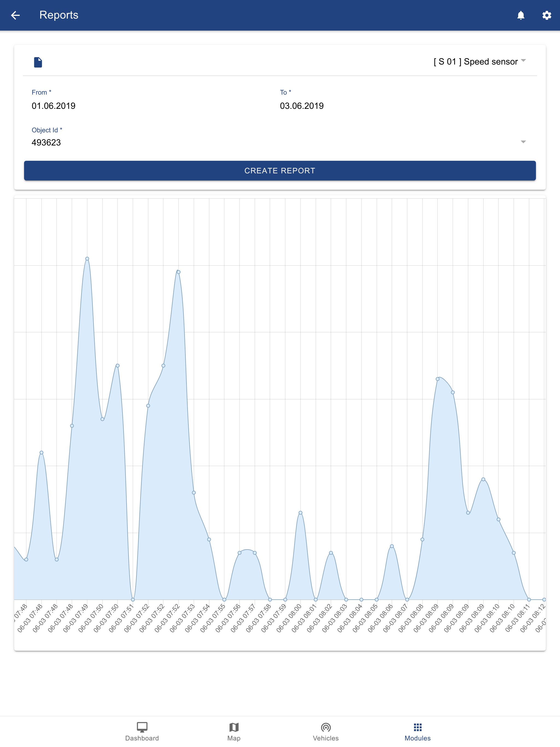Click the Map icon in bottom bar

(x=234, y=727)
